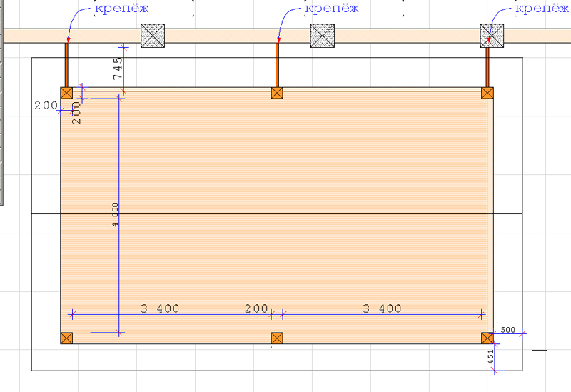The image size is (571, 392).
Task: Click the orange post at the deck's top-left corner
Action: click(66, 93)
